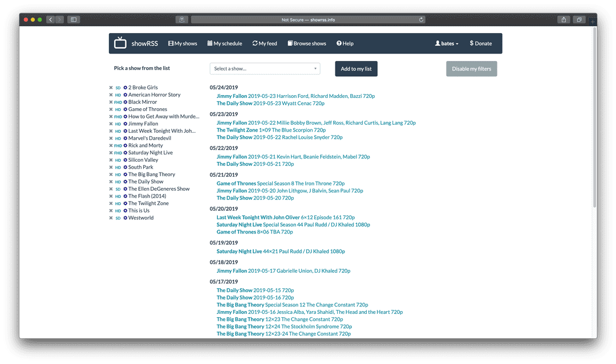This screenshot has width=616, height=364.
Task: Click SD quality badge for 2 Broke Girls
Action: [118, 88]
